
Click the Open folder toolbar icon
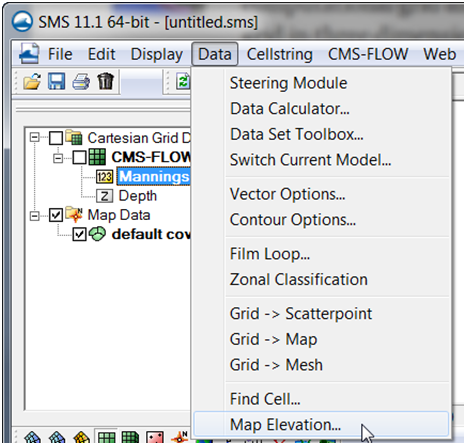tap(32, 81)
